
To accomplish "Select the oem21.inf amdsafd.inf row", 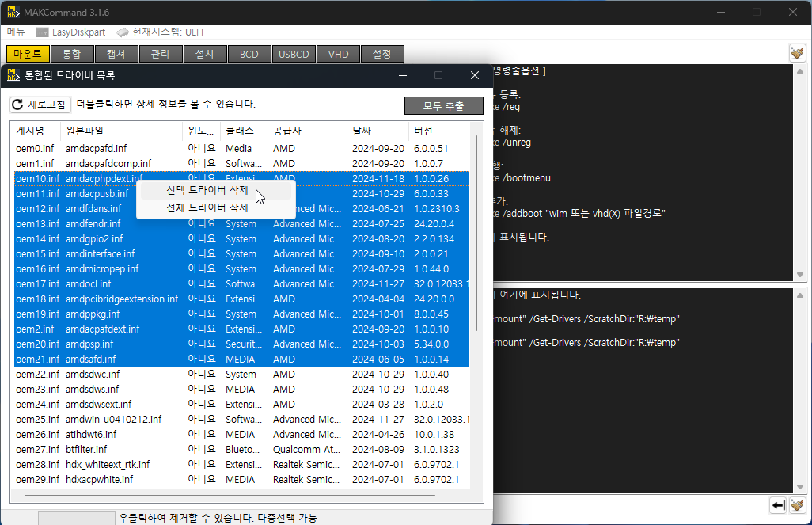I will click(241, 360).
